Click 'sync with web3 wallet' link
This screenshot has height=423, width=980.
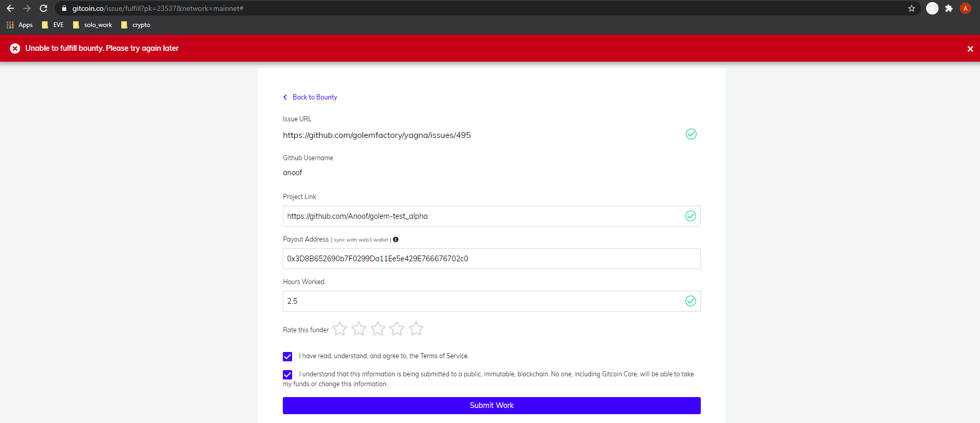361,240
